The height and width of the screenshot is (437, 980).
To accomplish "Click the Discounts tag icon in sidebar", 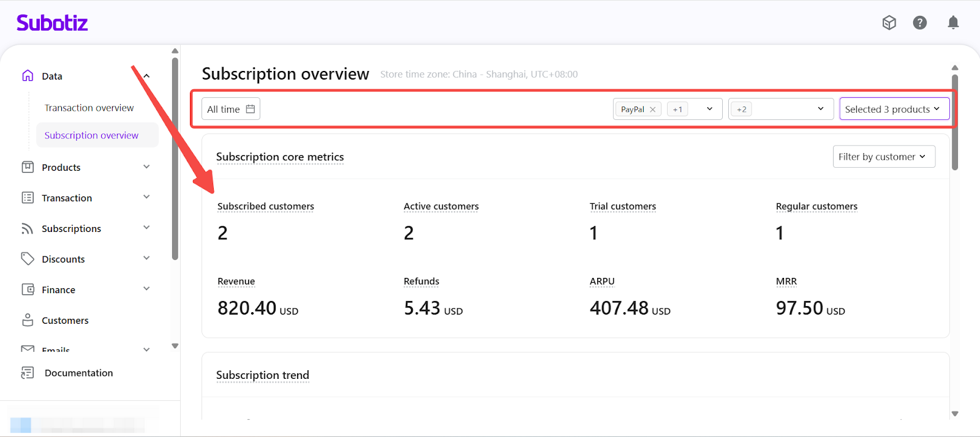I will coord(28,259).
